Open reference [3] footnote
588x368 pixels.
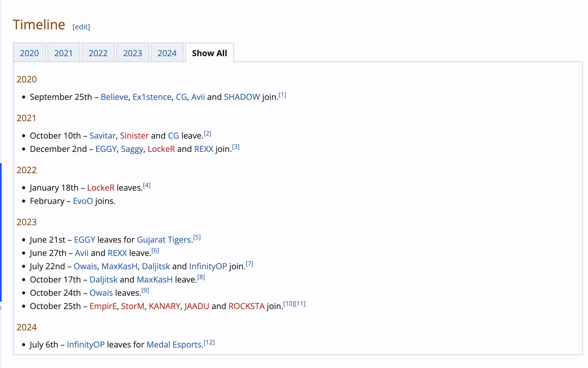click(236, 147)
